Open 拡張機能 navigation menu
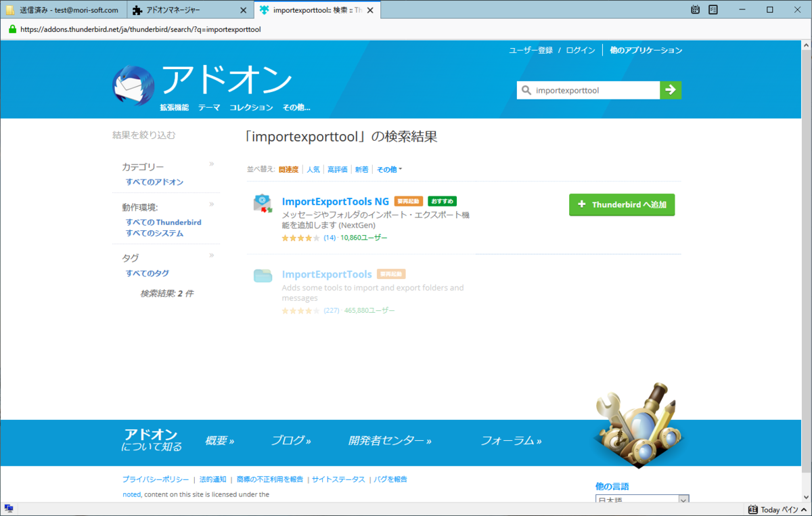Image resolution: width=812 pixels, height=516 pixels. [174, 108]
